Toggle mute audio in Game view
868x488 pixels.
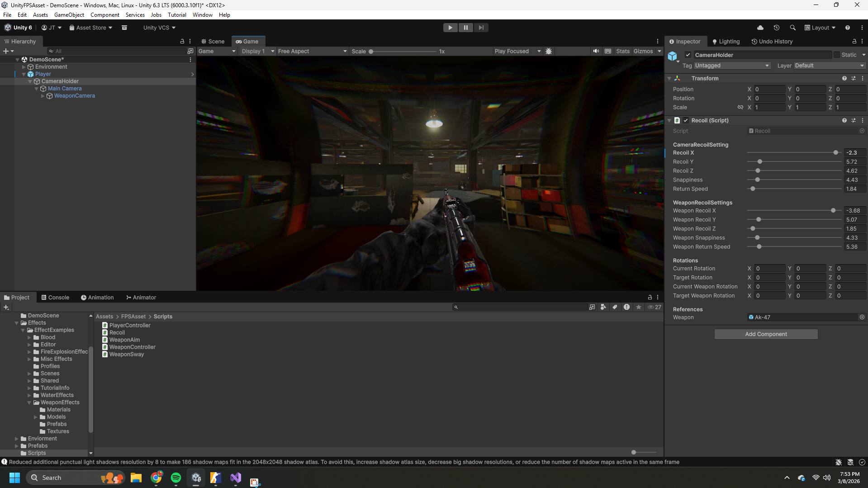tap(596, 51)
